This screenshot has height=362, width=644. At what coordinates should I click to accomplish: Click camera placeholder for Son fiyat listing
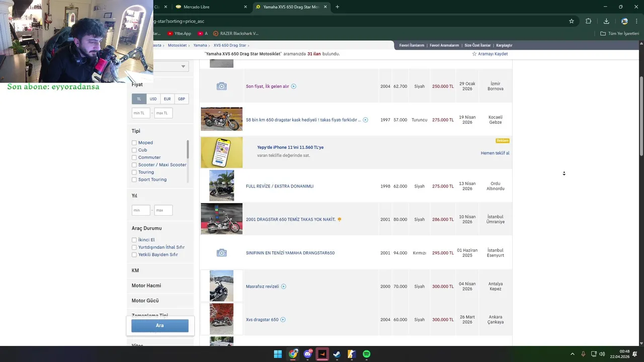click(x=221, y=86)
